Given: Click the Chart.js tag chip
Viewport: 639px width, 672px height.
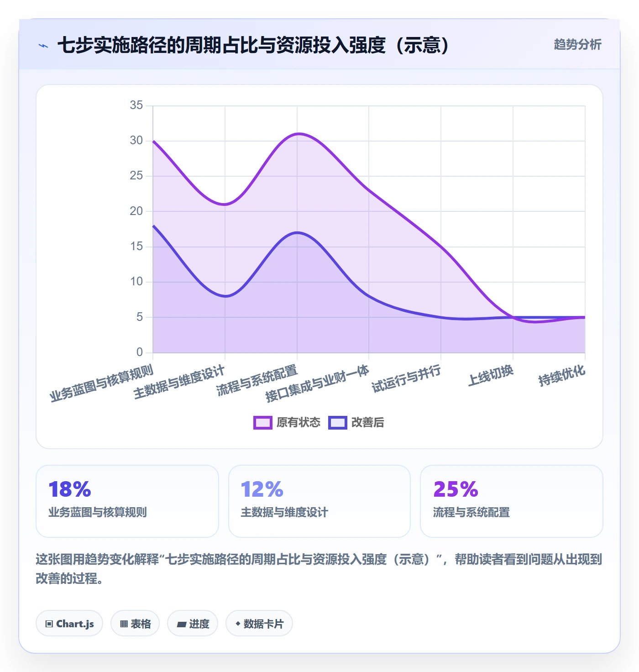Looking at the screenshot, I should (x=69, y=623).
